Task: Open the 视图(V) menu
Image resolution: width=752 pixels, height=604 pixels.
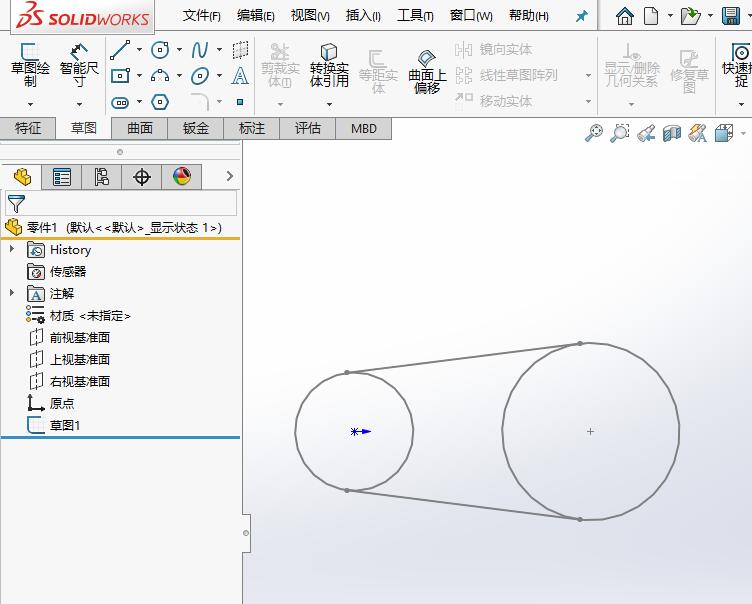Action: coord(310,16)
